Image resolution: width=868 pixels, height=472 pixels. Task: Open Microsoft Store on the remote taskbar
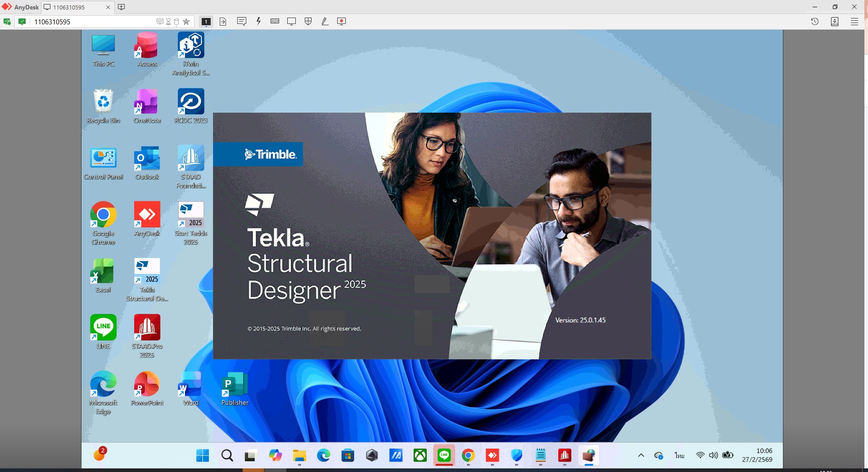coord(348,456)
